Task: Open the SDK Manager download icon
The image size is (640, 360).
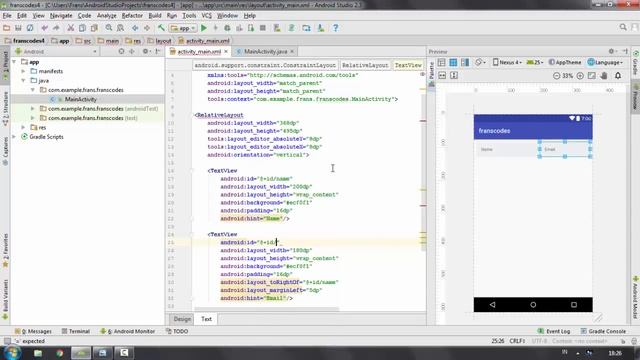Action: click(x=321, y=28)
